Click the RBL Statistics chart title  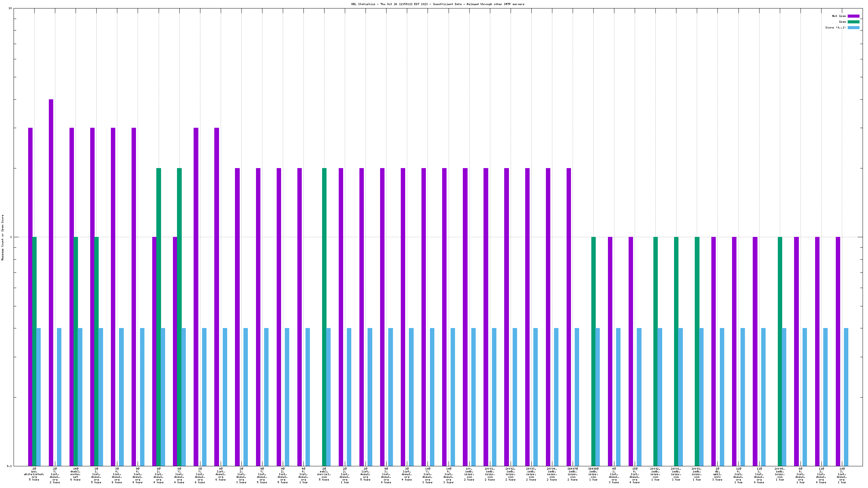click(438, 4)
